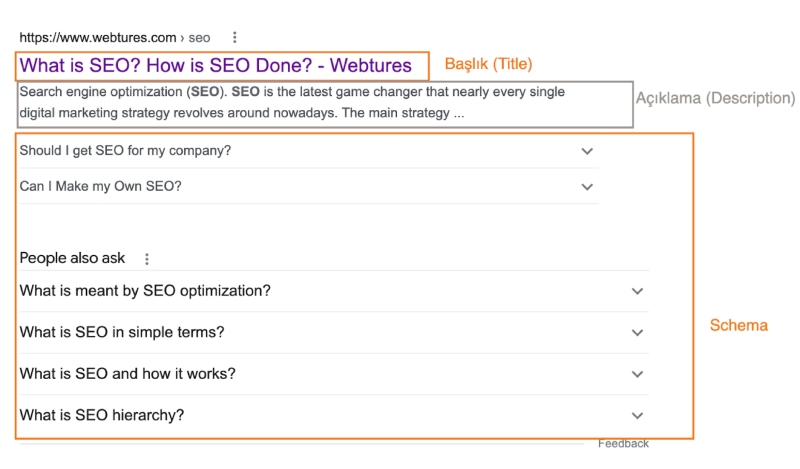Select the "Can I Make my Own SEO?" question text
This screenshot has width=800, height=469.
pyautogui.click(x=100, y=187)
